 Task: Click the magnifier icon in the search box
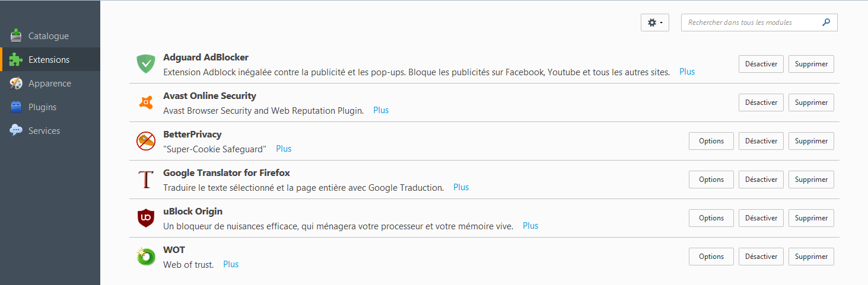[x=826, y=23]
